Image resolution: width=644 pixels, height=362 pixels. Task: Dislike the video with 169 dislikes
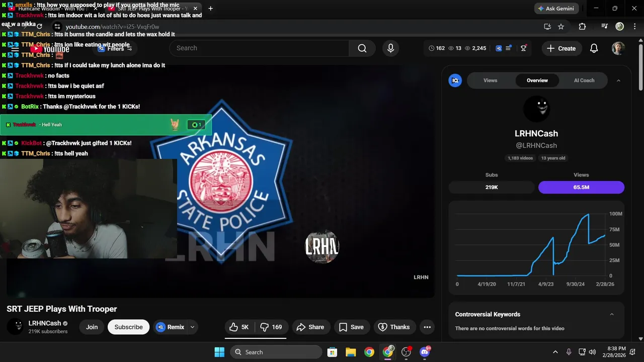(x=271, y=327)
